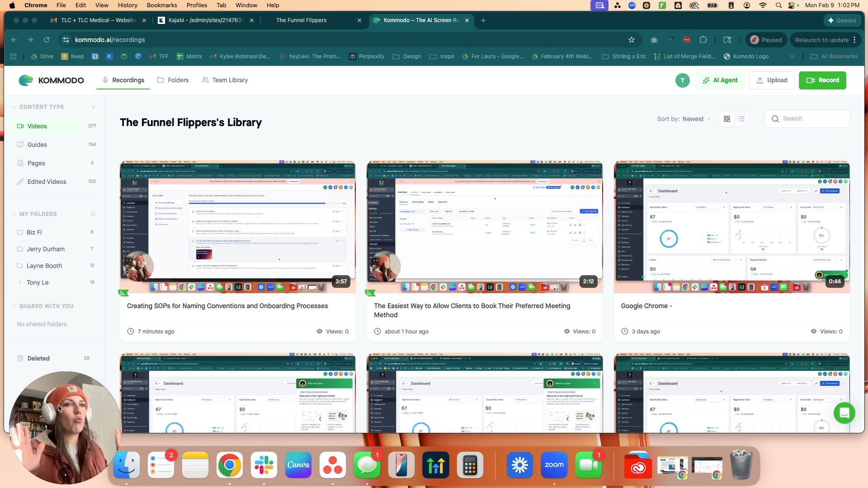Open Chrome extensions puzzle icon
Image resolution: width=868 pixels, height=488 pixels.
coord(703,40)
